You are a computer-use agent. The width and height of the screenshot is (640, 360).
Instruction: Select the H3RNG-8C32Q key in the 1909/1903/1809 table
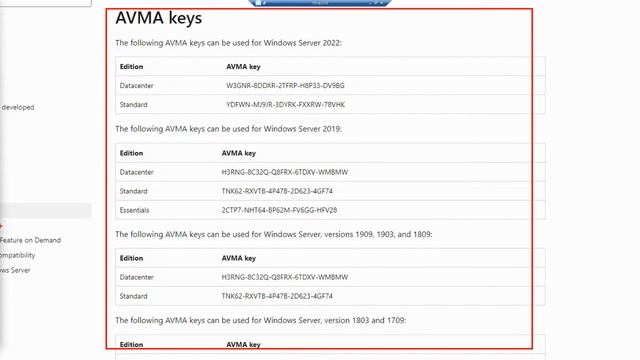[x=285, y=277]
